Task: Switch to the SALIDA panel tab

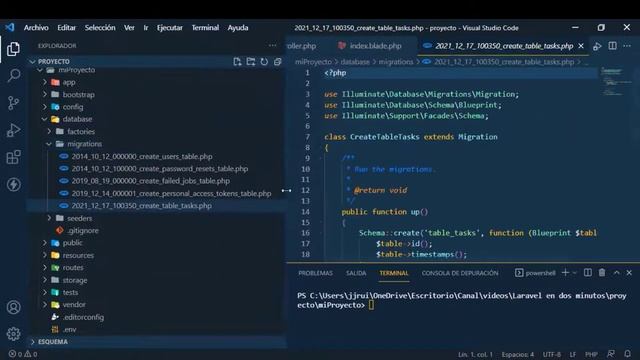Action: 356,273
